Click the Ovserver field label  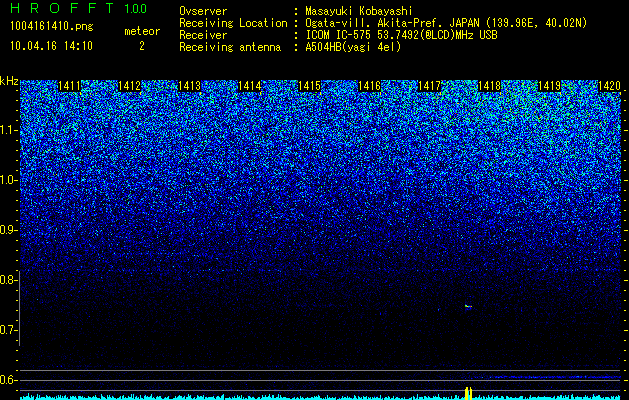203,12
